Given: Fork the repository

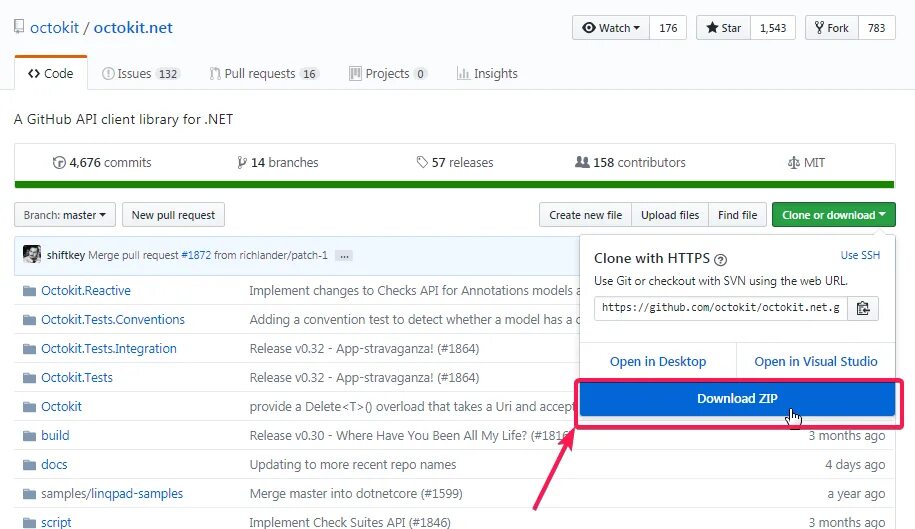Looking at the screenshot, I should (x=832, y=28).
